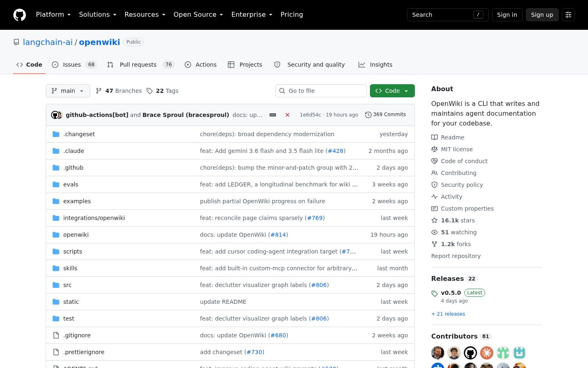Expand commit message ellipsis button
Image resolution: width=588 pixels, height=368 pixels.
273,115
